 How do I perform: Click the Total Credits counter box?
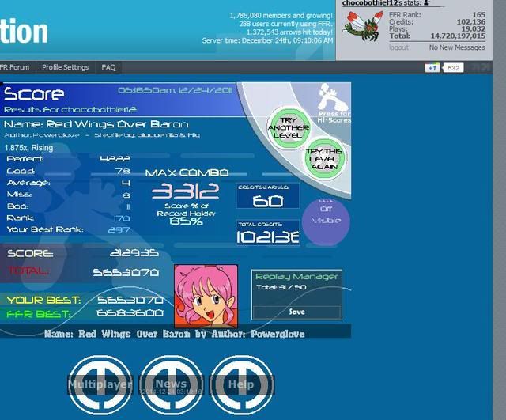pyautogui.click(x=268, y=233)
